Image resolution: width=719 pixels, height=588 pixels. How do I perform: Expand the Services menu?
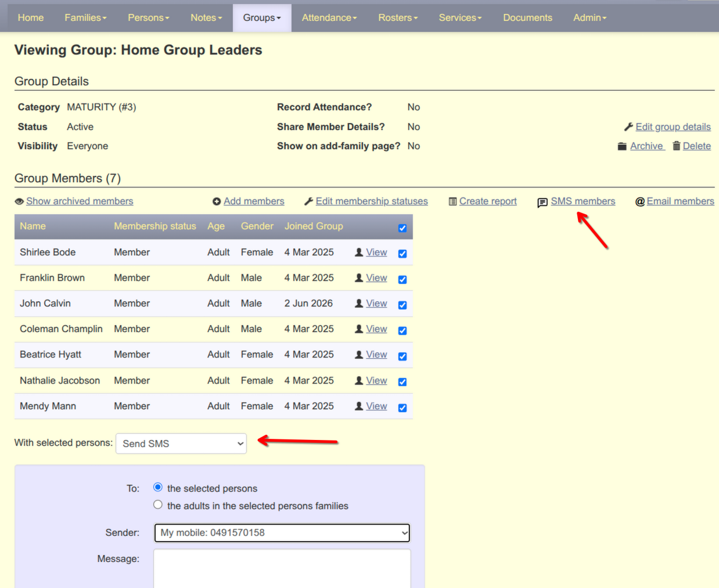(460, 18)
